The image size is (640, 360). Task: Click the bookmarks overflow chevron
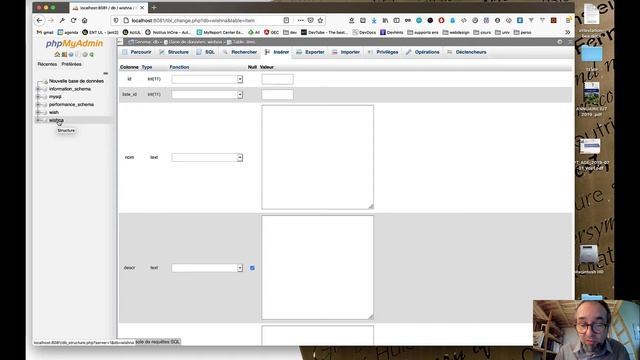(x=567, y=32)
